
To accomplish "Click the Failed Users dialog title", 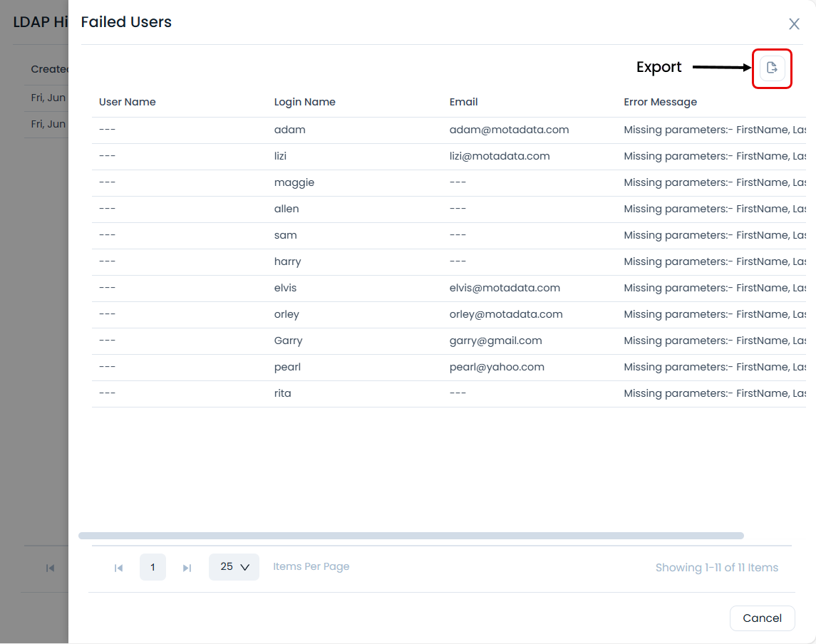I will tap(126, 22).
